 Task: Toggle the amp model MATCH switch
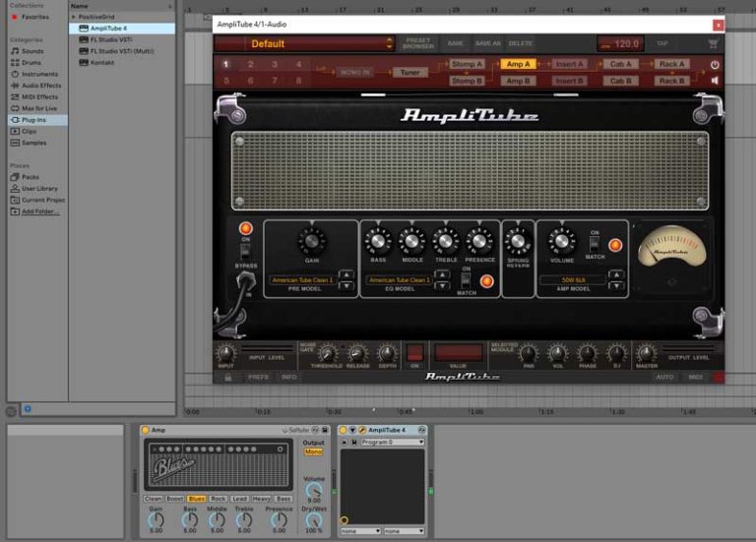point(595,243)
